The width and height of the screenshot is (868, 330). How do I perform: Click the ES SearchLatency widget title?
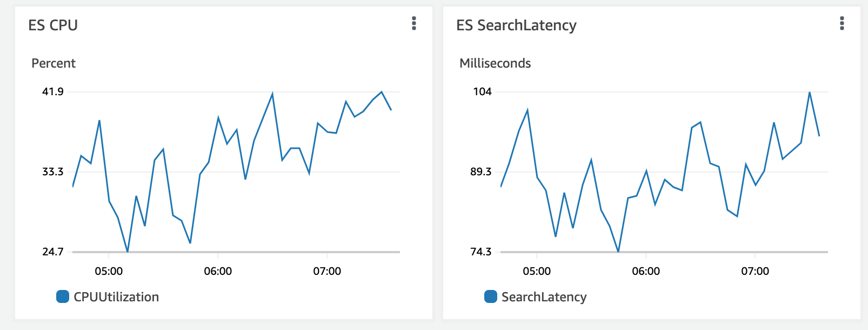tap(516, 25)
